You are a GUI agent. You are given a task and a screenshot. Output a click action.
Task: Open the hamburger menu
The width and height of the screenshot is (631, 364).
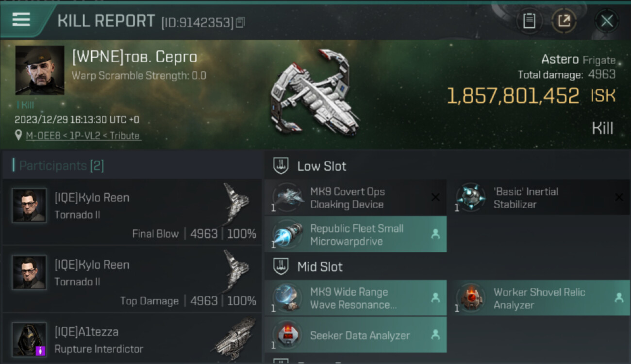(x=21, y=20)
